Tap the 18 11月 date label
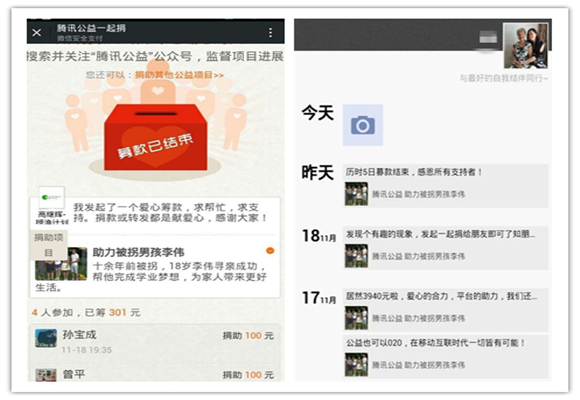This screenshot has height=400, width=580. pyautogui.click(x=319, y=236)
